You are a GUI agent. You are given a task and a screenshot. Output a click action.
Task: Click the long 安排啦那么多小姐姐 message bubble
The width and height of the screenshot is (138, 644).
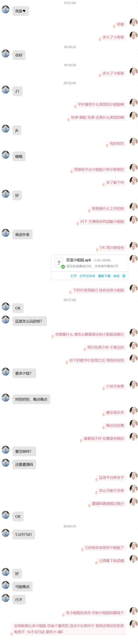[69, 629]
